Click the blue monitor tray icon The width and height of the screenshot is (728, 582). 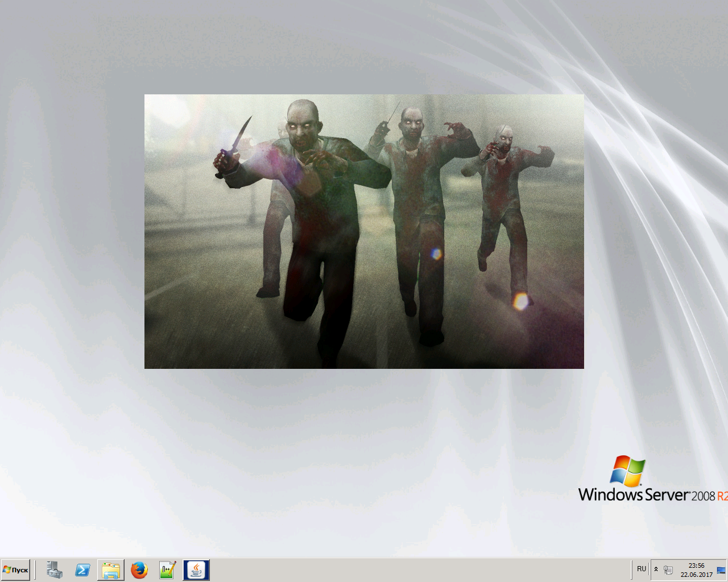coord(721,570)
